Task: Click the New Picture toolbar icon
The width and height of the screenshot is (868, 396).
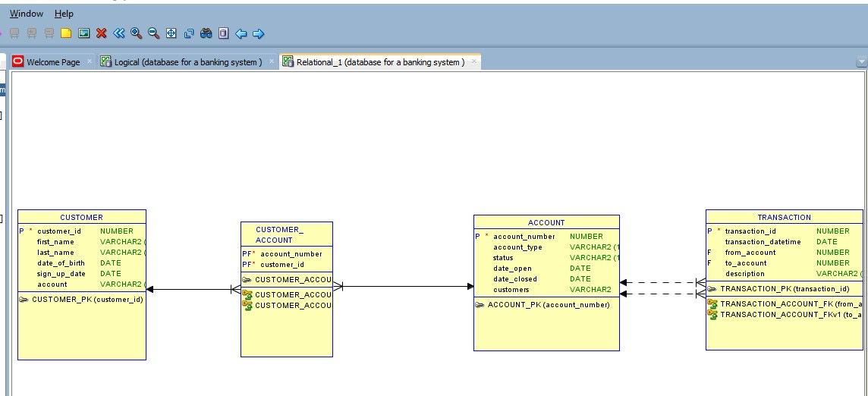Action: (x=83, y=33)
